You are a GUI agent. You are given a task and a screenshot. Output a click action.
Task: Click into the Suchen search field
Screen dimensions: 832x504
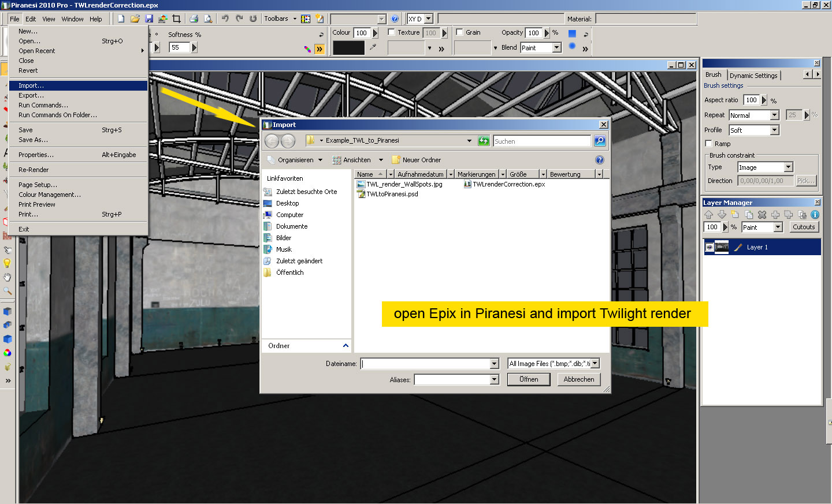coord(542,141)
